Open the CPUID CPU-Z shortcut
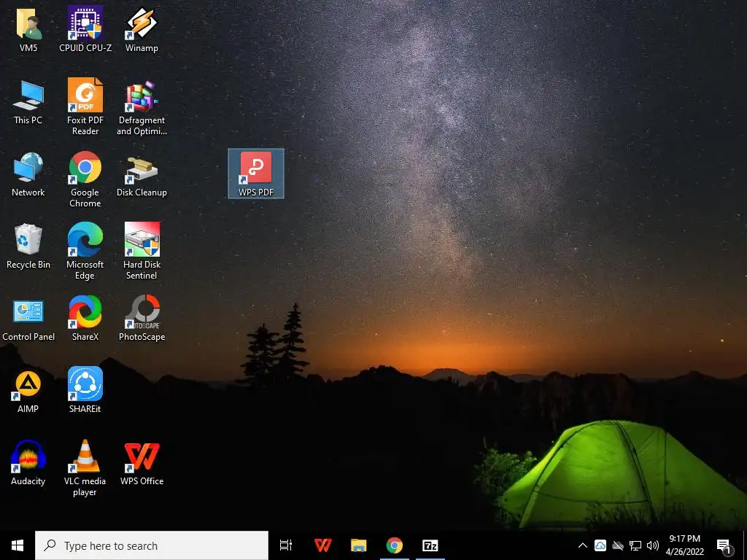Screen dimensions: 747x560 [85, 29]
